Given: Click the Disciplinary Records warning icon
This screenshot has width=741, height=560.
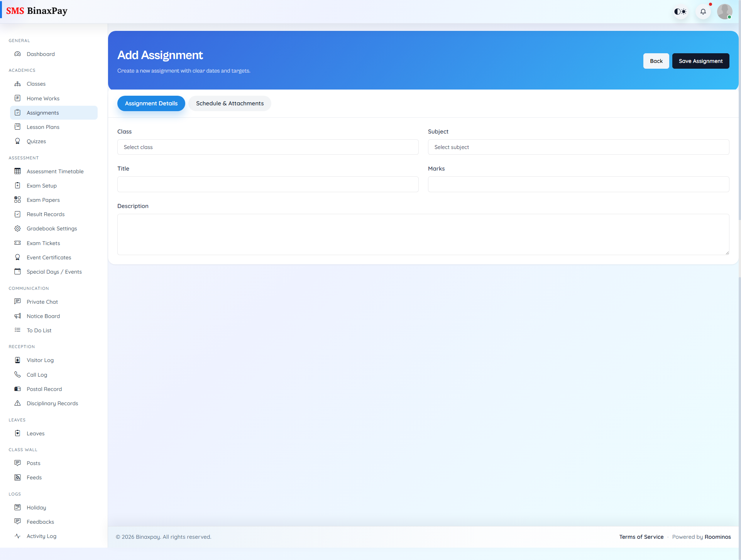Looking at the screenshot, I should [x=18, y=403].
